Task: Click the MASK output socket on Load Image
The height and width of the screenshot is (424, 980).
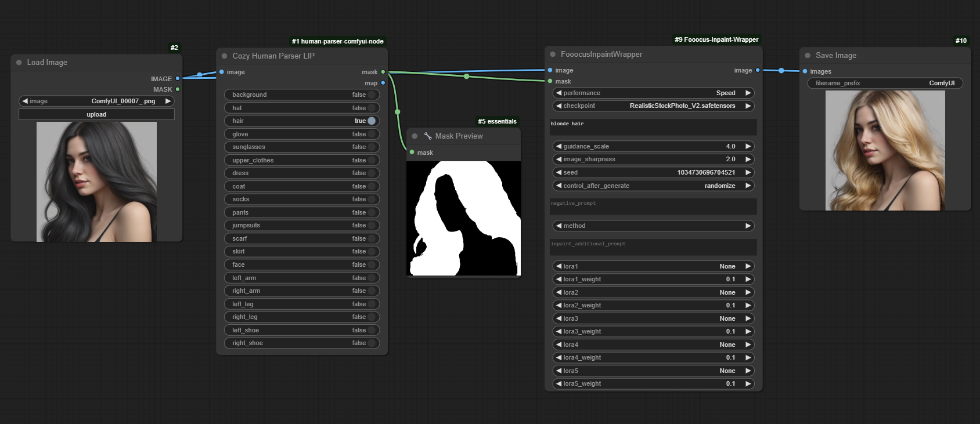Action: (x=178, y=89)
